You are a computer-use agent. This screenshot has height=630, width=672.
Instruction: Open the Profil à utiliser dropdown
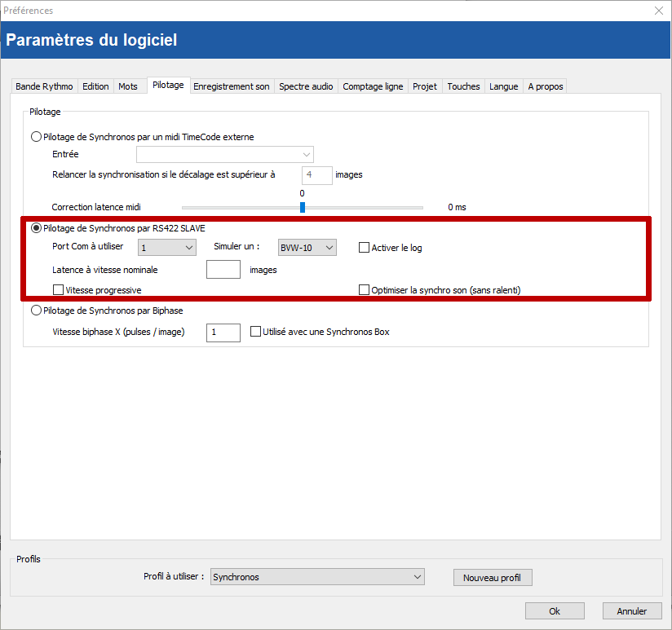coord(317,577)
